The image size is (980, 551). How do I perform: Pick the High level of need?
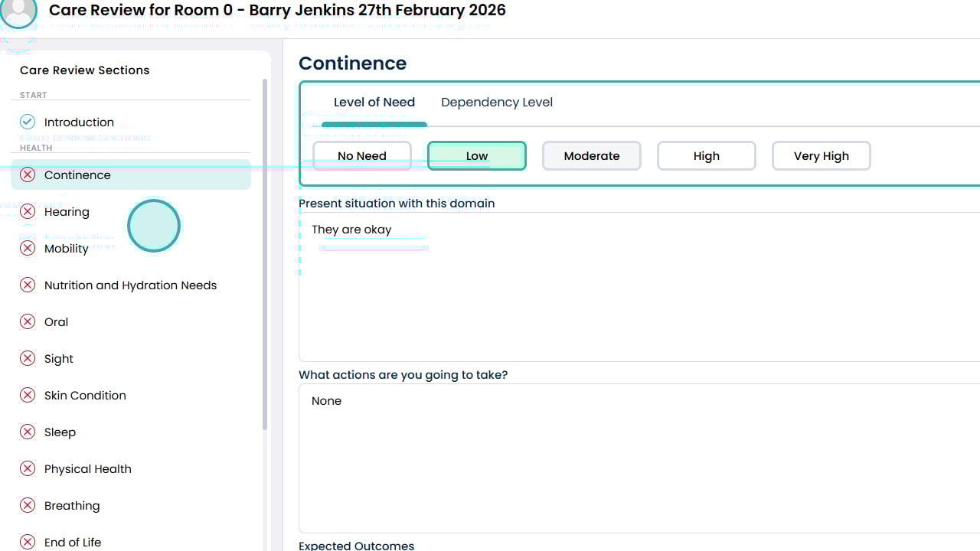pos(707,156)
